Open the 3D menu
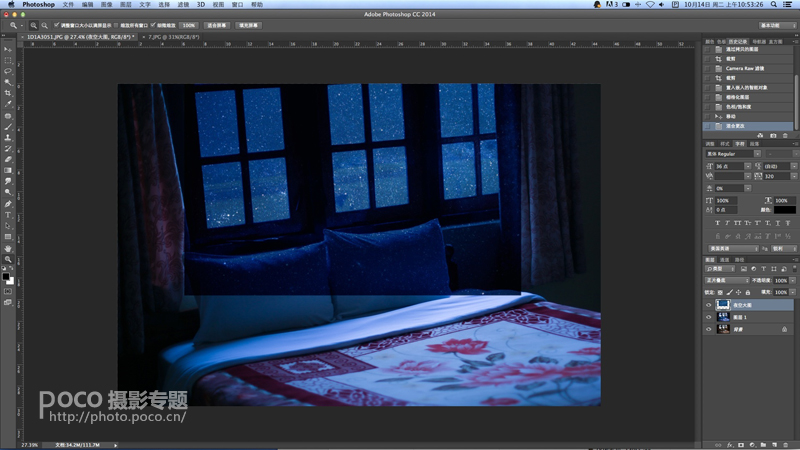 click(x=201, y=4)
